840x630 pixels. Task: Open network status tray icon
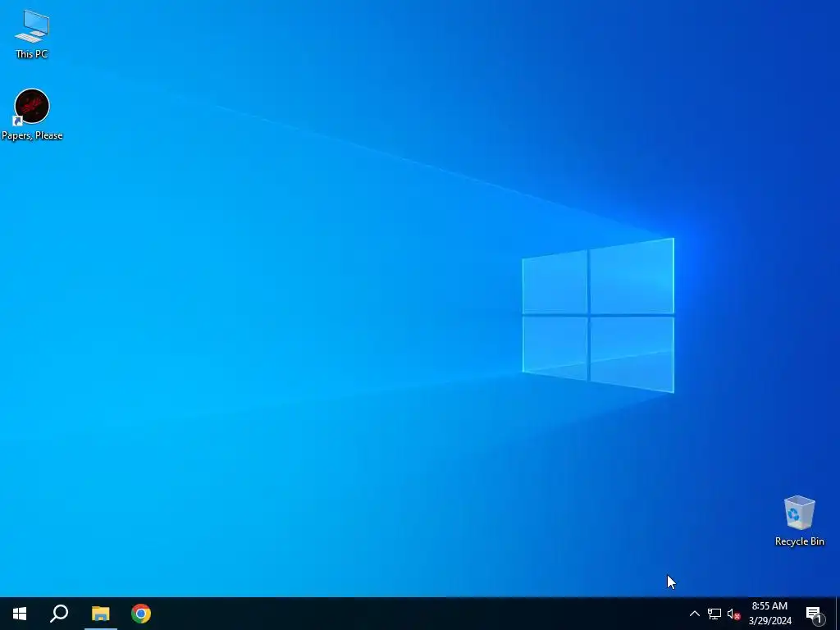point(714,614)
